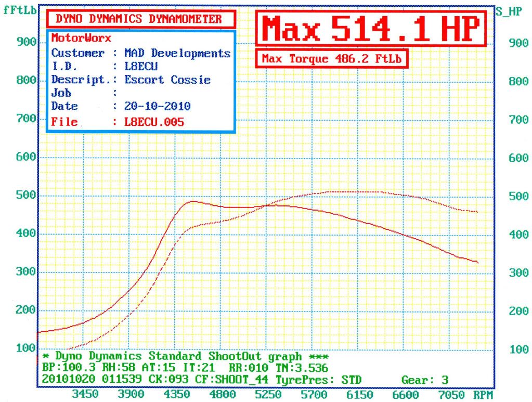
Task: Click the 'fFtLb' left axis label
Action: pos(20,10)
